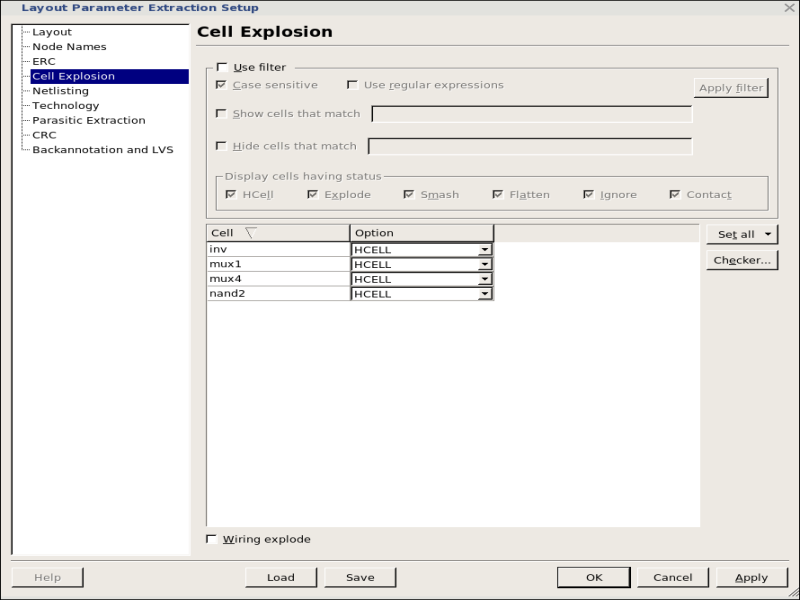Expand the mux4 Option combo box
This screenshot has height=600, width=800.
(485, 279)
